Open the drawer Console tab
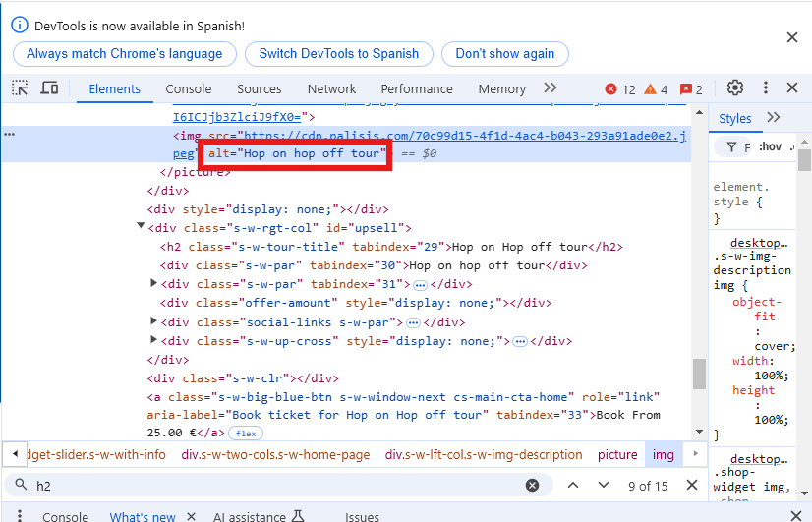The width and height of the screenshot is (812, 522). pyautogui.click(x=65, y=517)
